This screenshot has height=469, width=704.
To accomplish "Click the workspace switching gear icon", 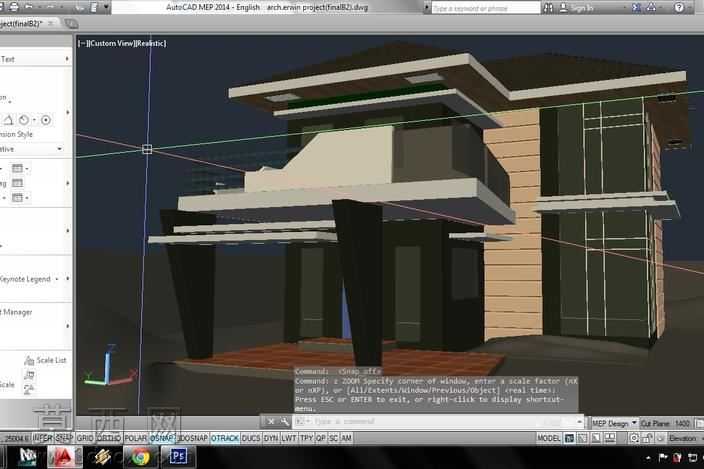I will [634, 438].
